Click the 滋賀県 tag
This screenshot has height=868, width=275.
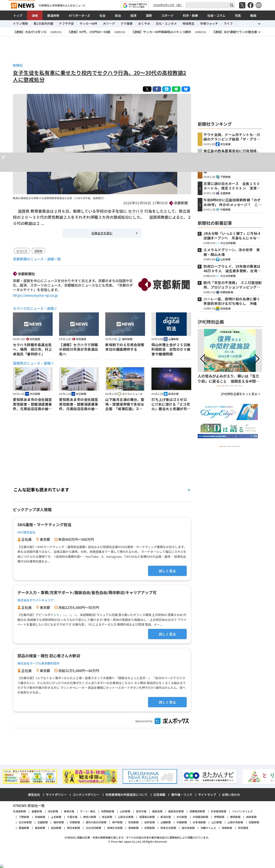coord(38,251)
